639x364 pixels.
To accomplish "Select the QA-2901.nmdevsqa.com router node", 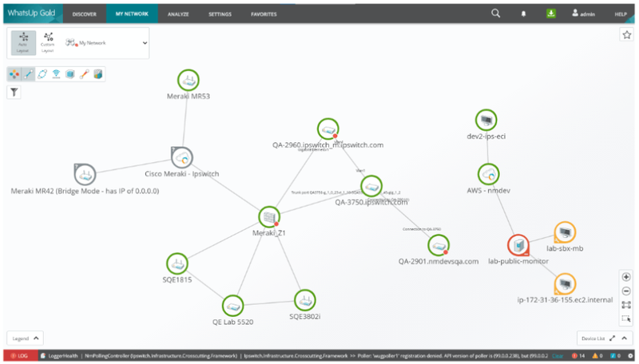I will point(439,246).
